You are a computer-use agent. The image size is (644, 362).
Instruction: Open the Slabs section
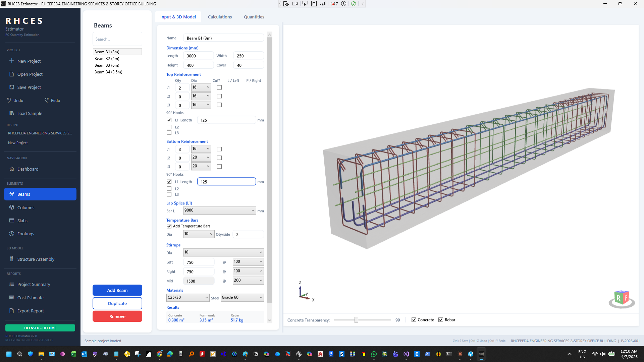pyautogui.click(x=23, y=221)
